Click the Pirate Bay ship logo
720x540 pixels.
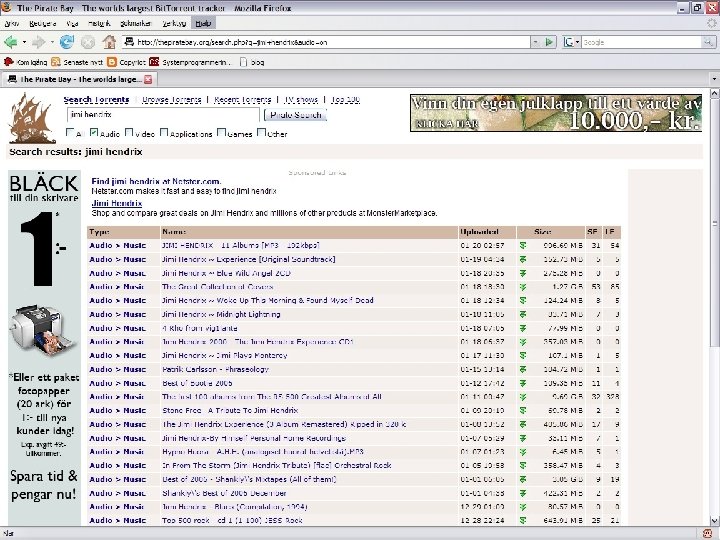pos(31,118)
